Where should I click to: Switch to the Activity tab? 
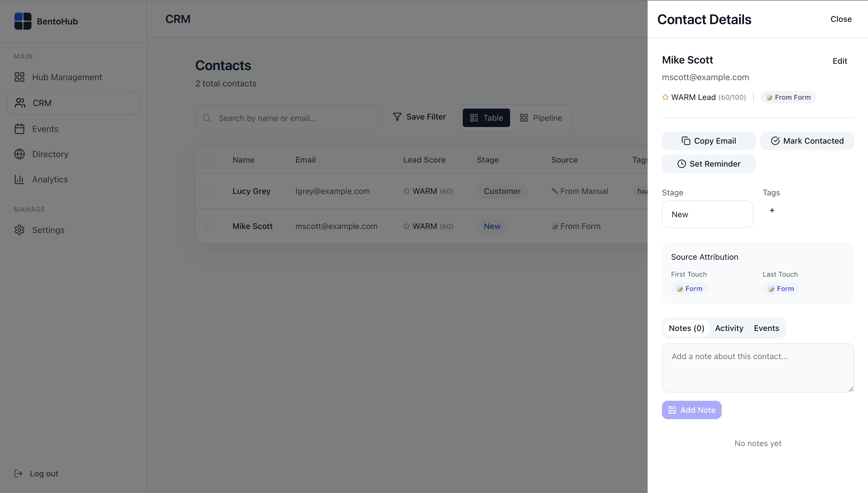pos(729,328)
